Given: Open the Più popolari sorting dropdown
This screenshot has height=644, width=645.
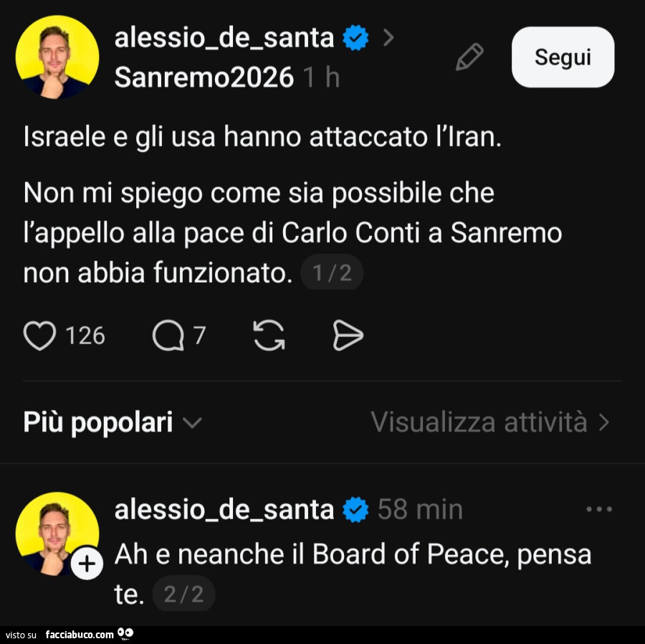Looking at the screenshot, I should point(112,423).
